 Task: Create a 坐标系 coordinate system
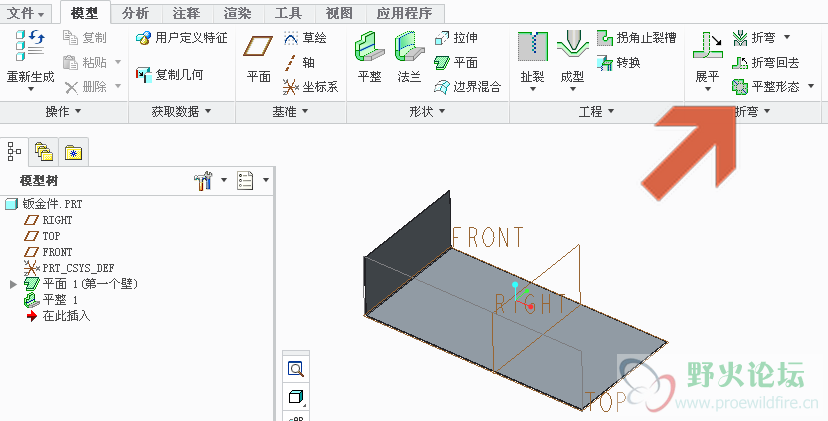[310, 87]
